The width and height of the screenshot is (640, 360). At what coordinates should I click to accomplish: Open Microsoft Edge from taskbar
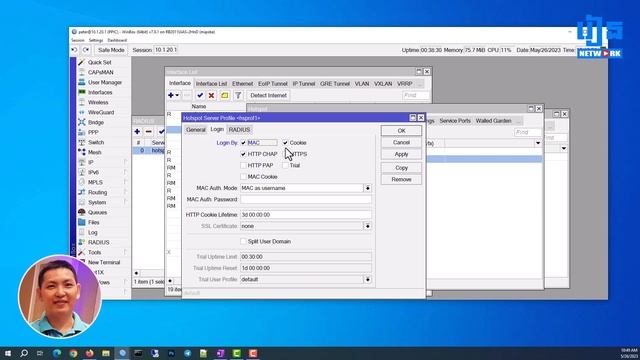(57, 353)
